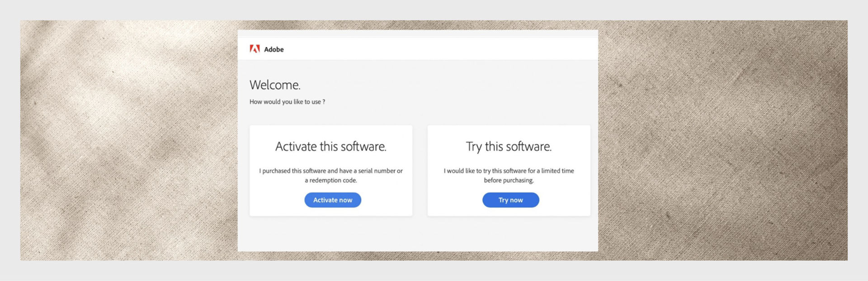Click the Welcome heading text

(276, 85)
